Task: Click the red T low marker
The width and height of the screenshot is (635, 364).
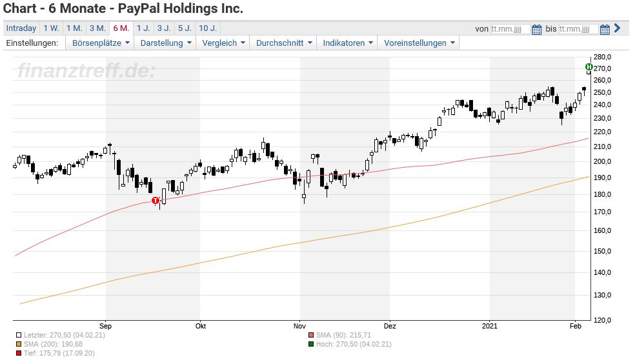Action: point(156,201)
